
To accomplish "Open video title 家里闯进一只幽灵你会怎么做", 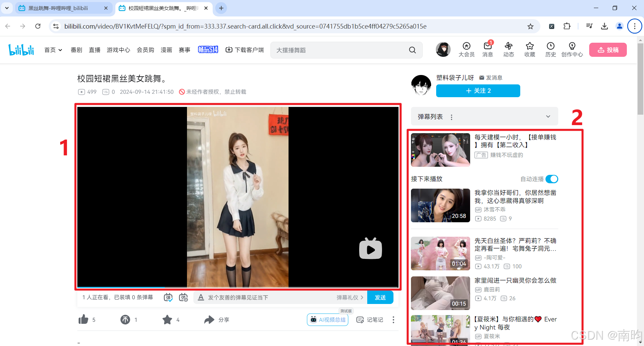I will (515, 280).
